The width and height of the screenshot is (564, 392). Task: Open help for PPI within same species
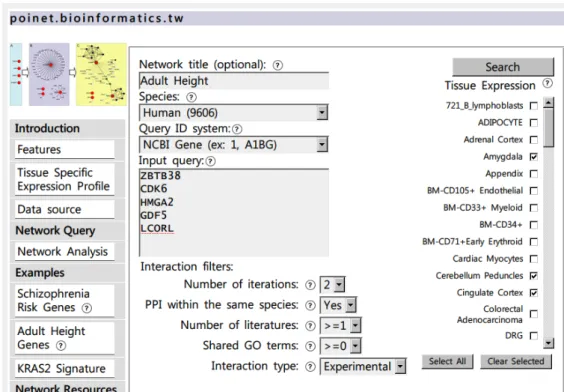coord(310,305)
